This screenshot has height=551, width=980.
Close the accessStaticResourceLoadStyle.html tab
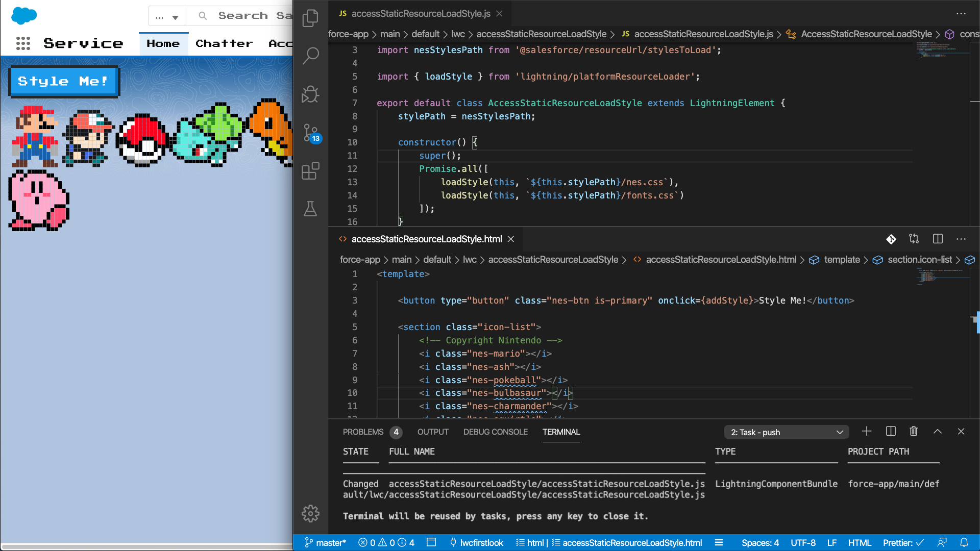pos(511,239)
